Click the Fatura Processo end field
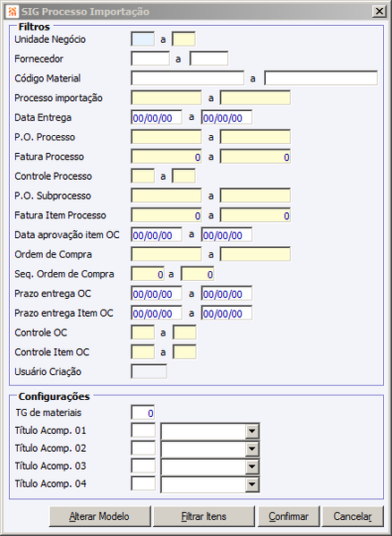The width and height of the screenshot is (392, 536). pos(255,157)
